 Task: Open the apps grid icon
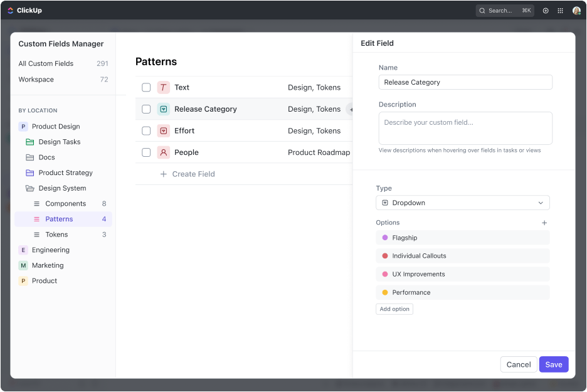pos(561,11)
